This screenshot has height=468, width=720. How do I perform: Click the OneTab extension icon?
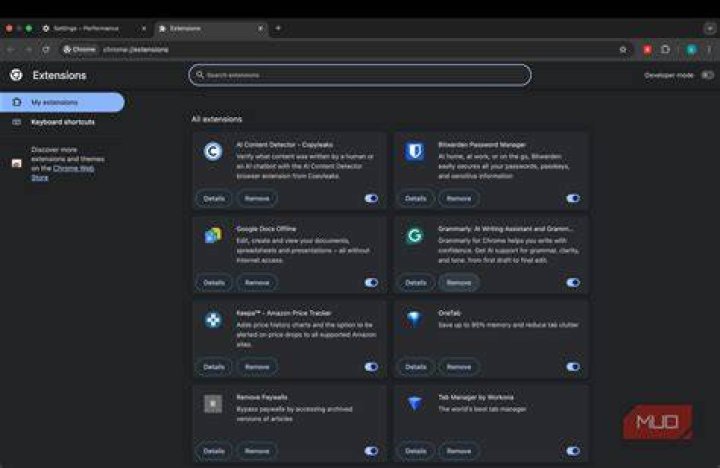(415, 319)
